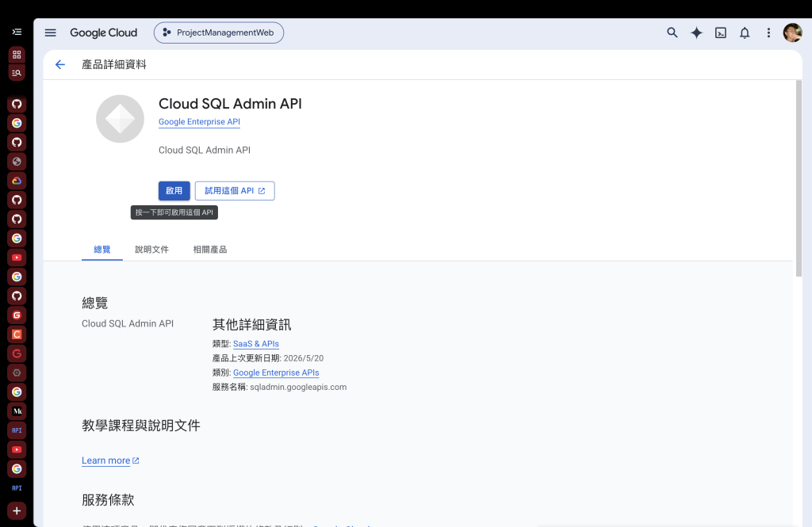The width and height of the screenshot is (812, 527).
Task: Open the grid dashboard icon in sidebar
Action: [17, 55]
